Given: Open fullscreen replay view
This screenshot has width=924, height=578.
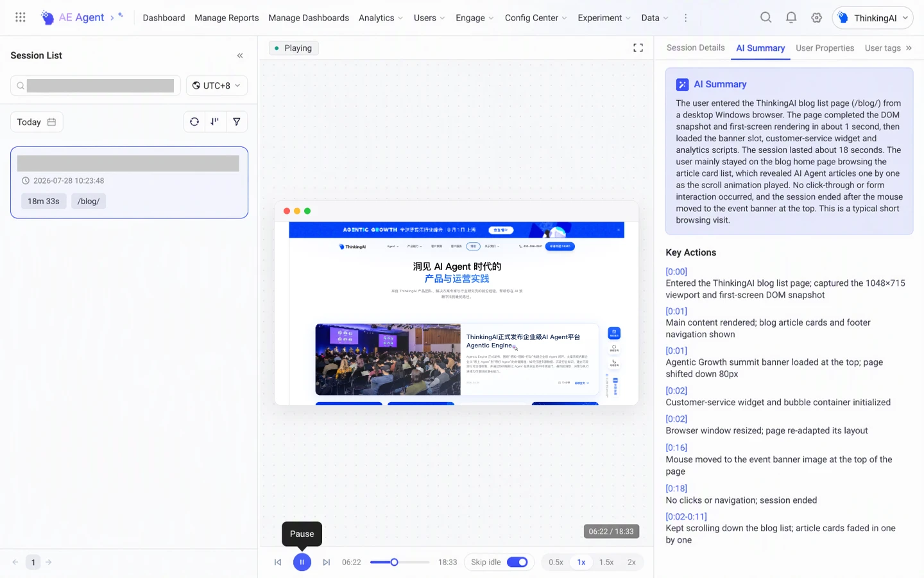Looking at the screenshot, I should point(638,48).
